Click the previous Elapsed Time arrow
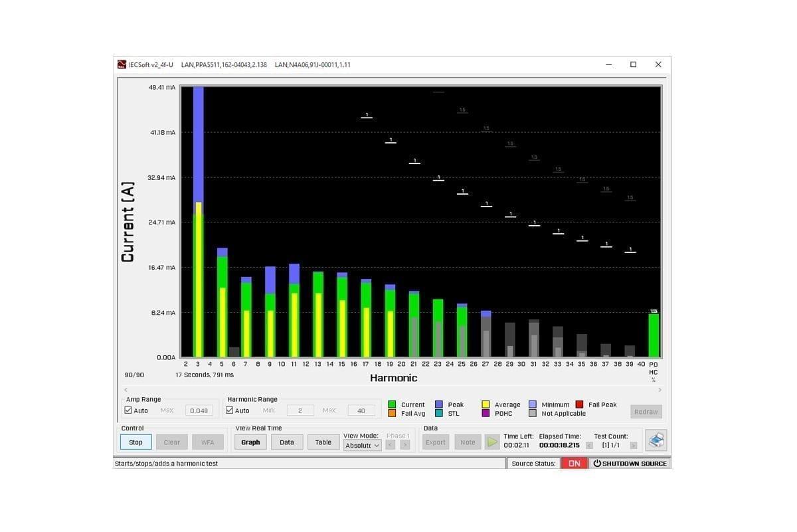Screen dimensions: 797x532 point(590,445)
